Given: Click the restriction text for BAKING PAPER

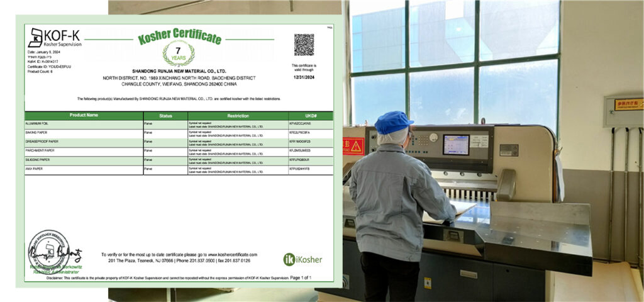Looking at the screenshot, I should coord(226,134).
